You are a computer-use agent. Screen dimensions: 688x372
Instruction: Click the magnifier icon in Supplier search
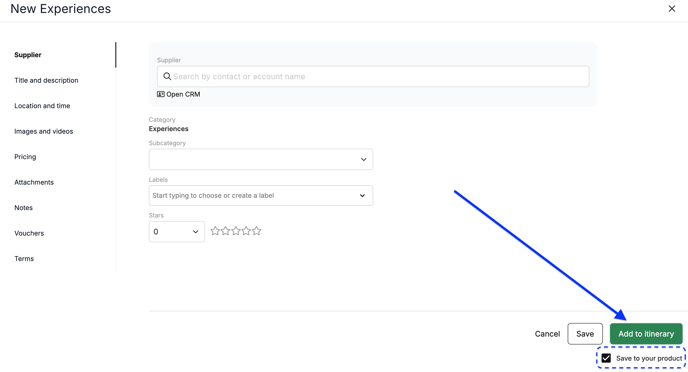167,76
